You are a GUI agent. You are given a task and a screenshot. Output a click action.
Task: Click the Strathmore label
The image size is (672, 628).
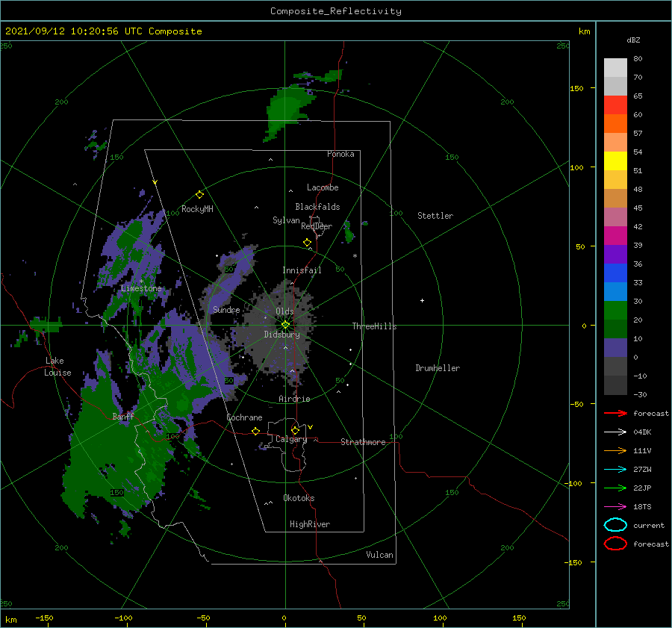[363, 442]
